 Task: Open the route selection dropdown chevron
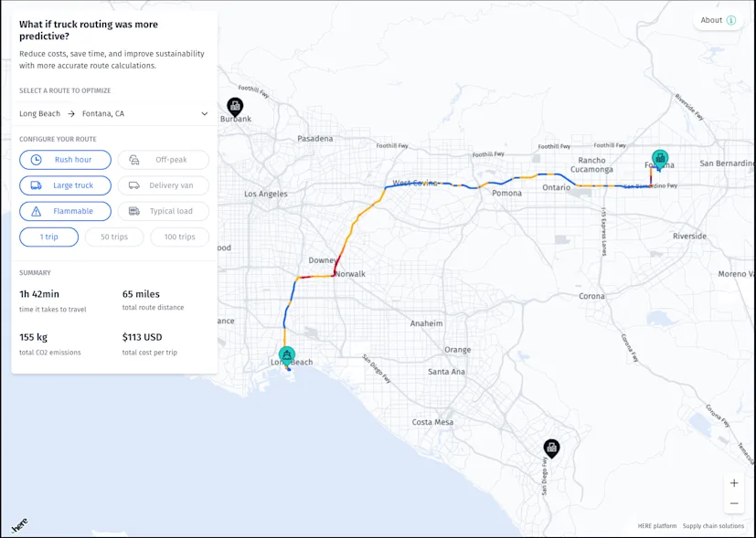point(205,113)
